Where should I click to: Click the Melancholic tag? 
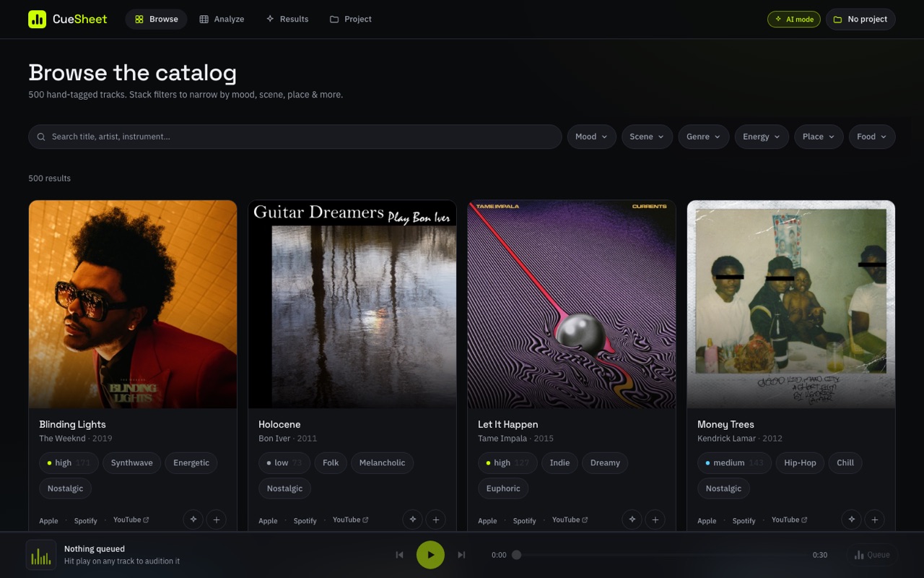382,463
